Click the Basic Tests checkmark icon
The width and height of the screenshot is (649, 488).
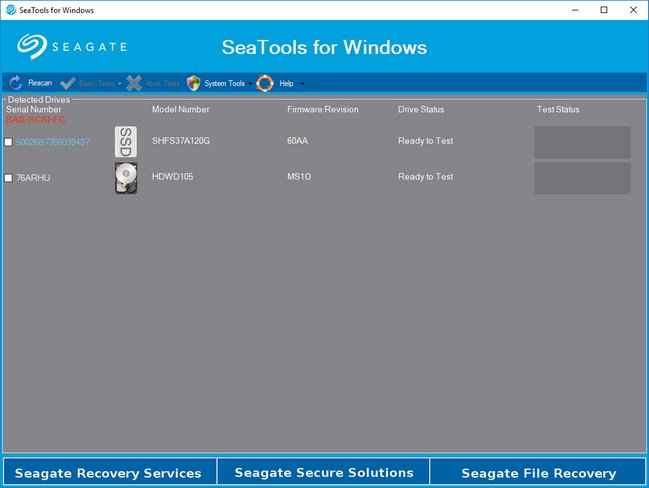click(x=68, y=83)
